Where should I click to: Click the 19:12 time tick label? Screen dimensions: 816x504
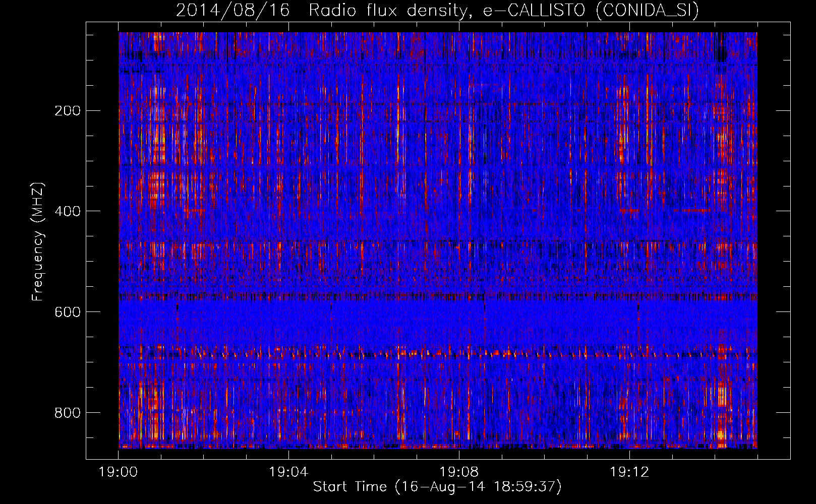tap(629, 472)
